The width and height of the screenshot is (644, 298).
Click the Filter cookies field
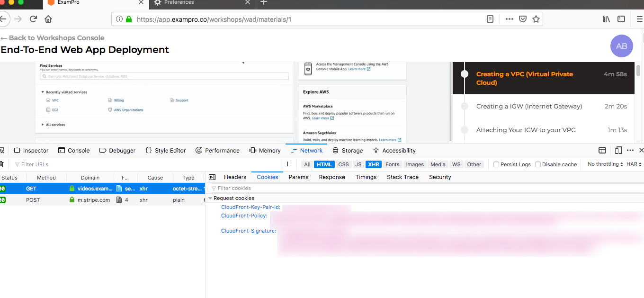click(x=425, y=188)
